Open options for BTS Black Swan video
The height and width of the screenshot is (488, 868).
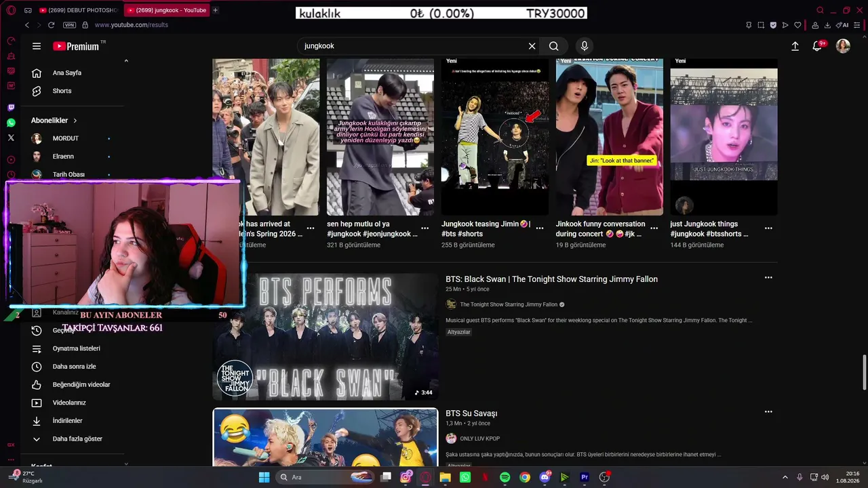[768, 277]
